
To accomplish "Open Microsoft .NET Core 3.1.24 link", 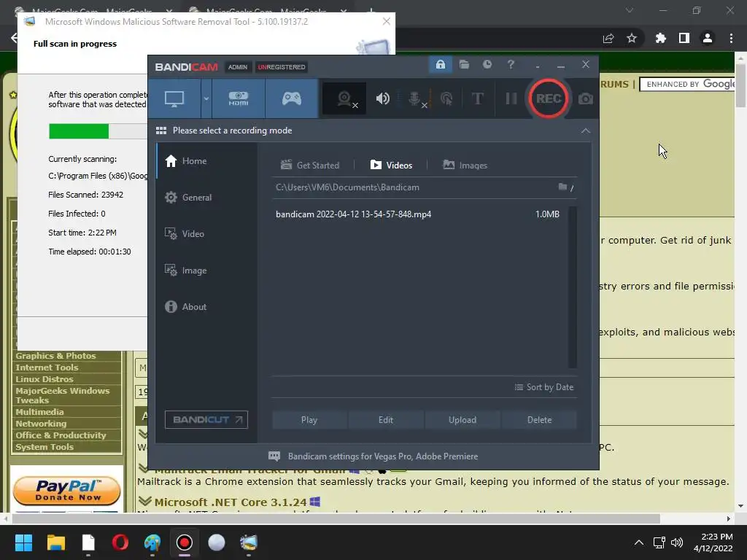I will pyautogui.click(x=231, y=502).
